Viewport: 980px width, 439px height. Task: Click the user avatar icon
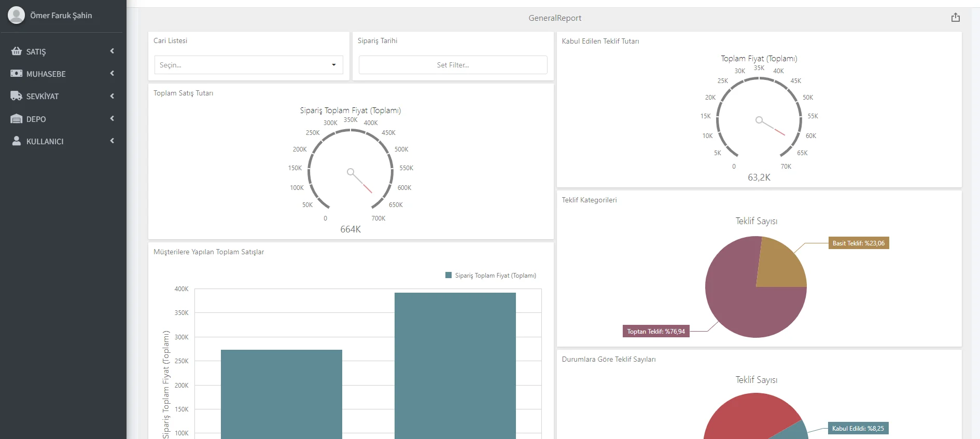coord(17,15)
